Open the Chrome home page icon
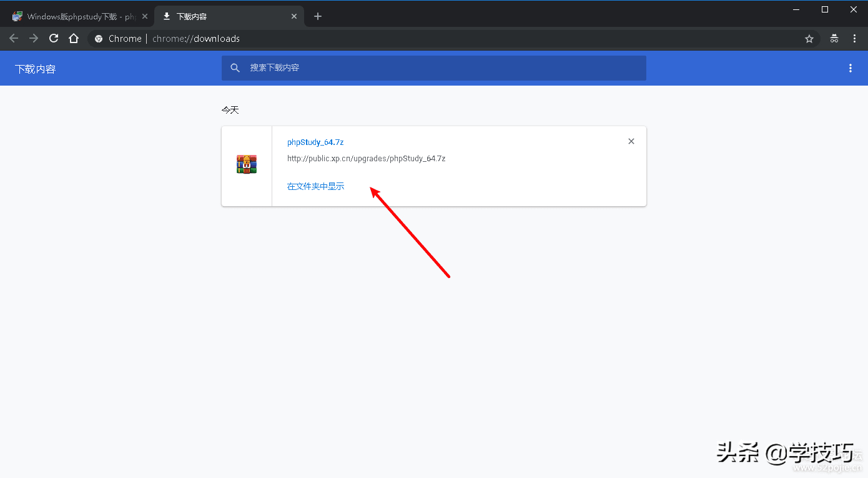868x478 pixels. click(74, 39)
